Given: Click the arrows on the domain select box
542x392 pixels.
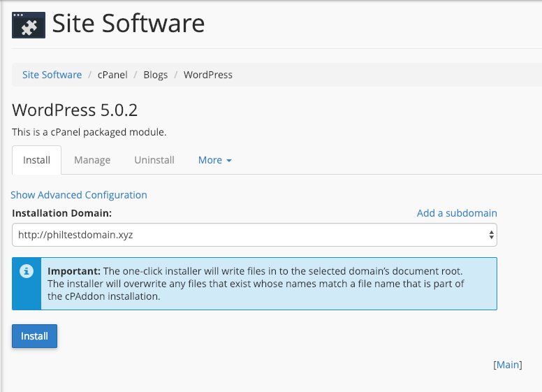Looking at the screenshot, I should pos(491,235).
